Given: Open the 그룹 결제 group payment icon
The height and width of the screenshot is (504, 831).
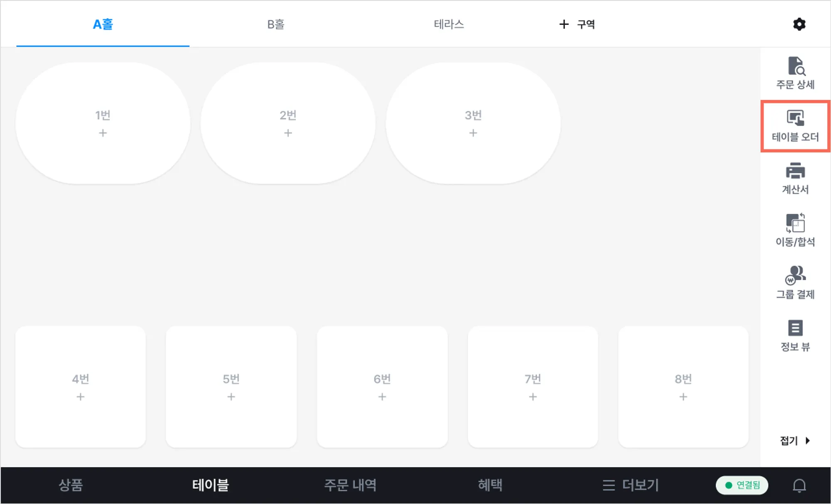Looking at the screenshot, I should pyautogui.click(x=795, y=283).
